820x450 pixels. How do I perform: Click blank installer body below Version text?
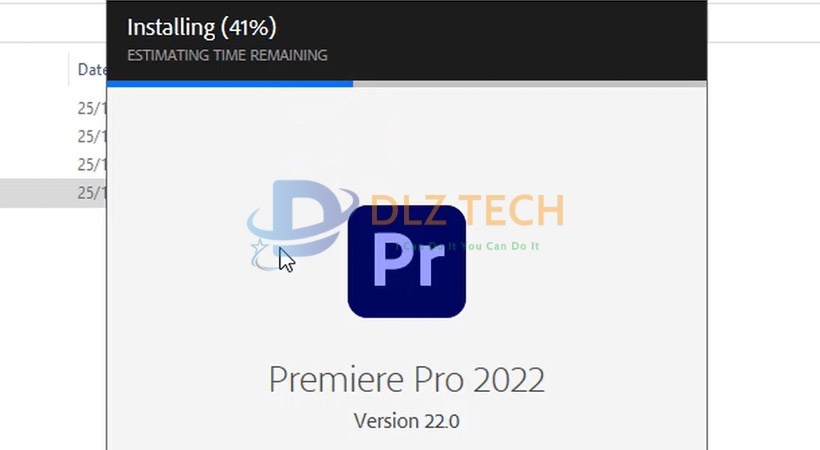coord(406,441)
